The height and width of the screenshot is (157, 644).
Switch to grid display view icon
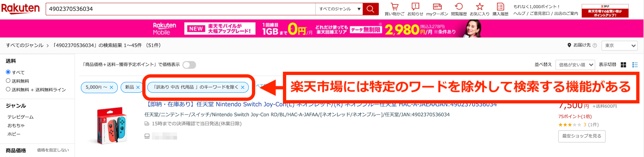[623, 65]
